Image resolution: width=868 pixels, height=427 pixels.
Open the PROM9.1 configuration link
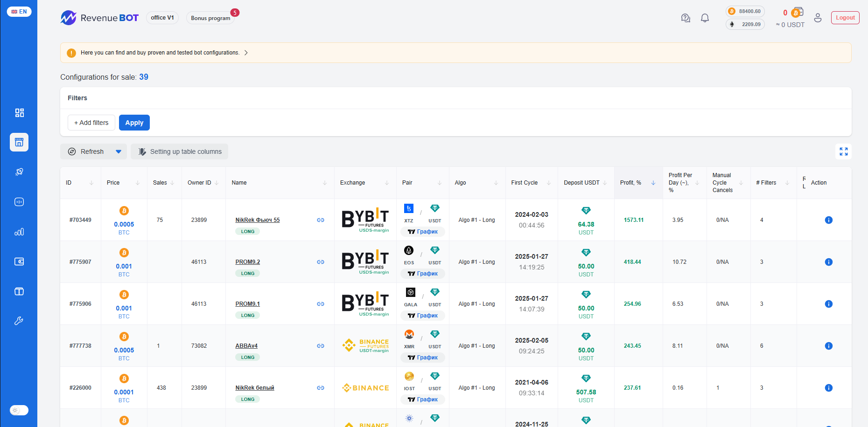tap(248, 304)
